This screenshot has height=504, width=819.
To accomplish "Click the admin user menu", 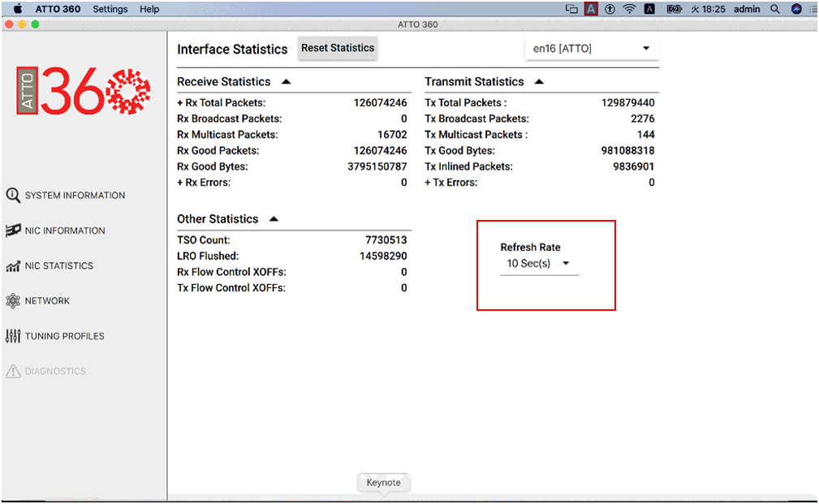I will tap(747, 9).
